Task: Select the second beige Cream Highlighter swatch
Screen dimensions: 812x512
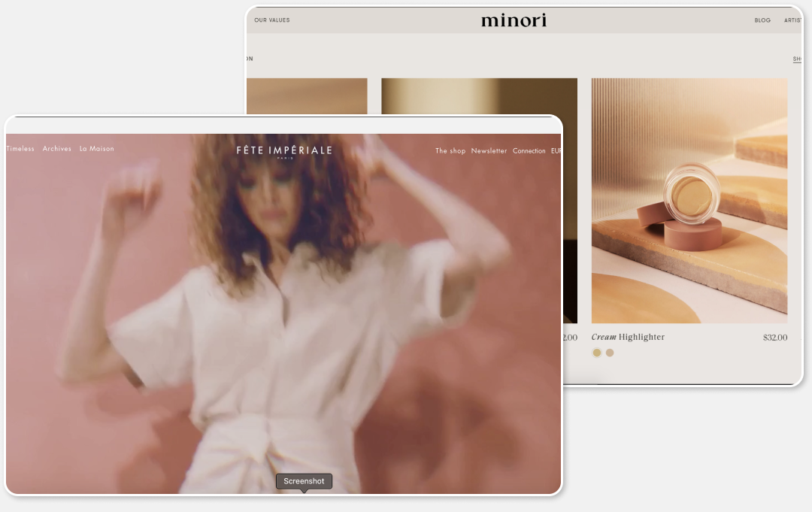Action: (x=610, y=353)
